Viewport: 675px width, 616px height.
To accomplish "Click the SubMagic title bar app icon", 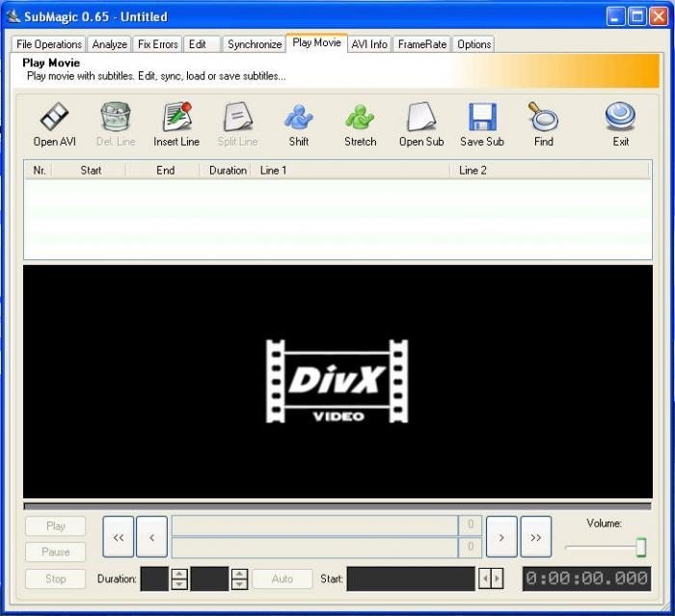I will [x=13, y=16].
